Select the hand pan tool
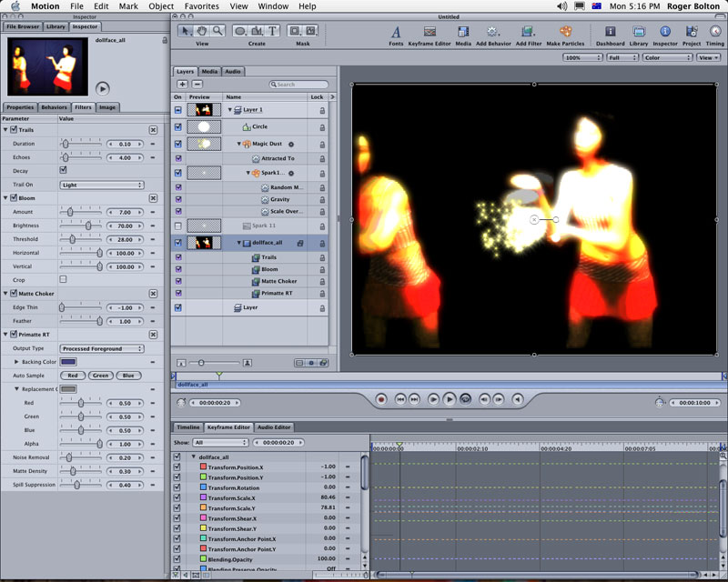The image size is (728, 582). point(201,31)
